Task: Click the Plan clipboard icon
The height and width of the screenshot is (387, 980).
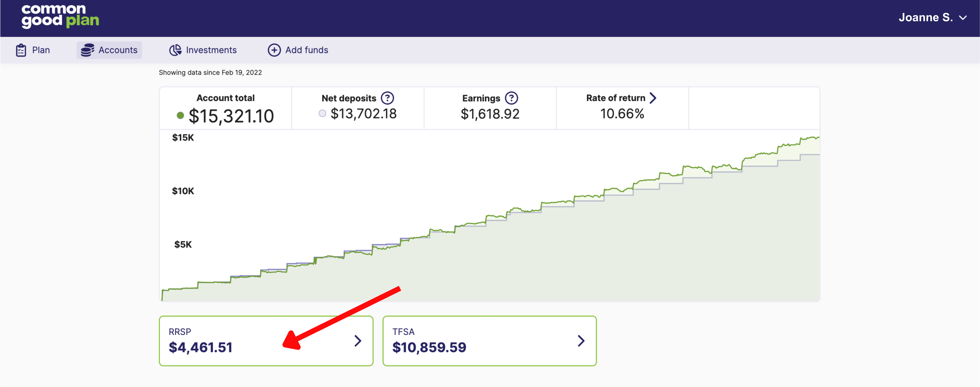Action: (21, 50)
